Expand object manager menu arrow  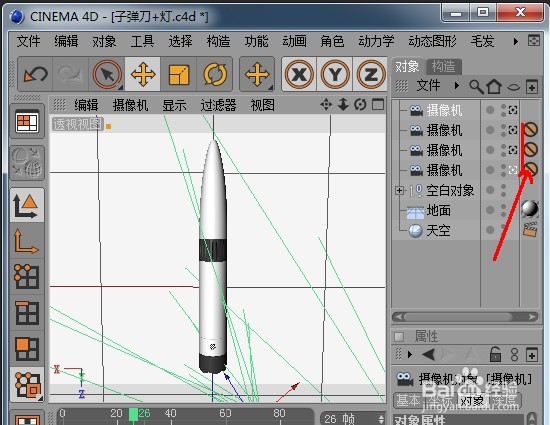pos(456,86)
